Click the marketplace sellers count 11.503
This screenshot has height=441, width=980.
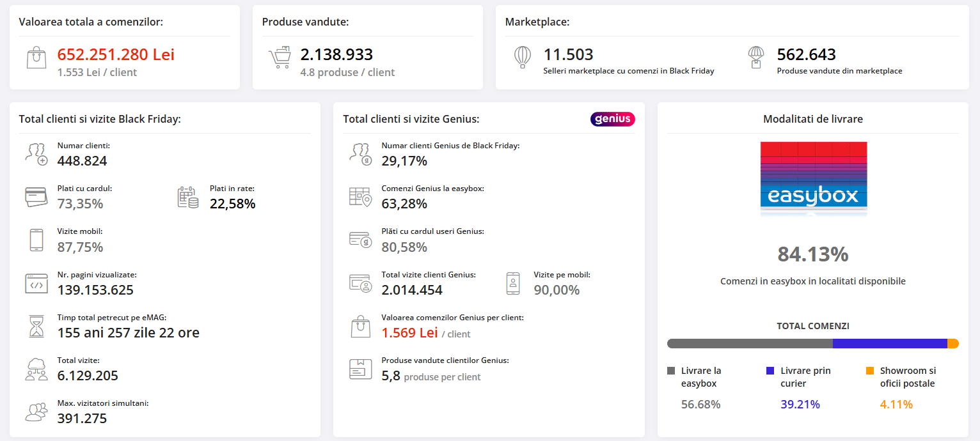pos(569,54)
